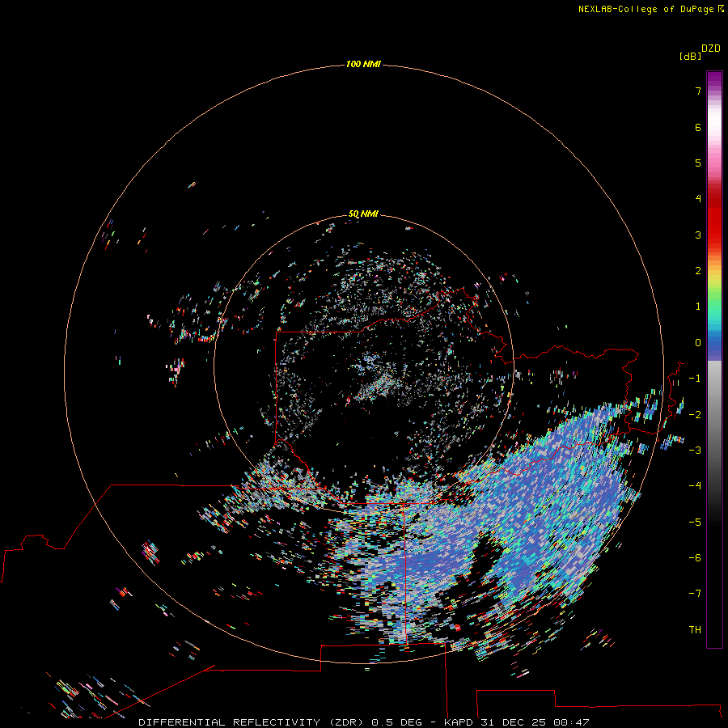Screen dimensions: 728x728
Task: Click the legend value 5
Action: [698, 163]
